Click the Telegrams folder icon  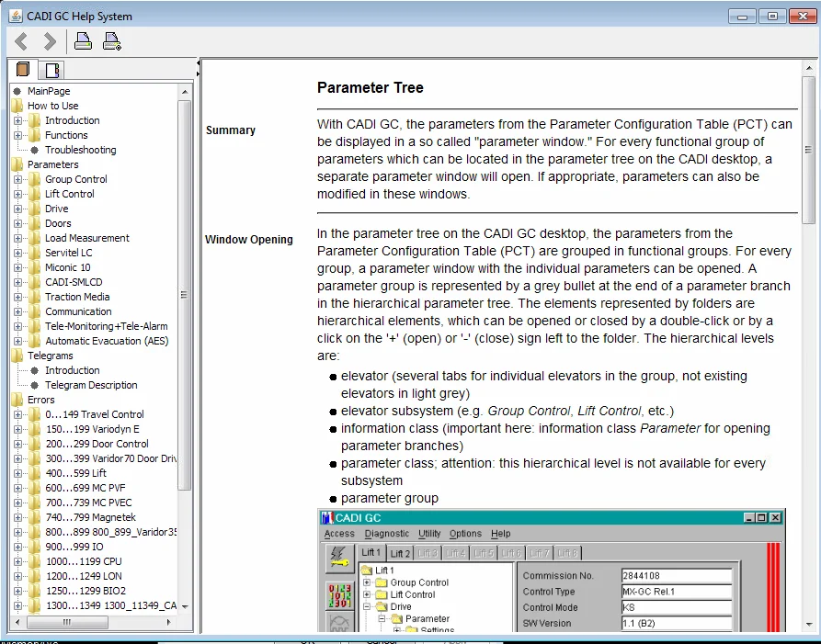click(x=17, y=356)
